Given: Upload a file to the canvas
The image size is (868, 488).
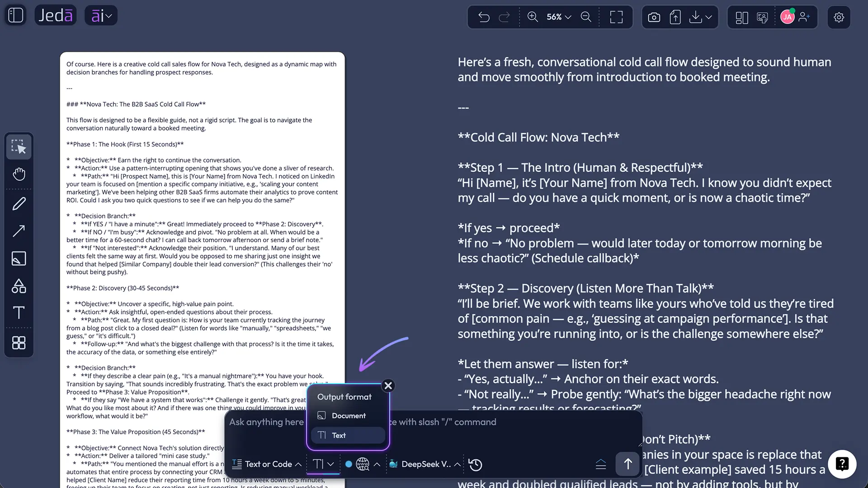Looking at the screenshot, I should tap(675, 17).
